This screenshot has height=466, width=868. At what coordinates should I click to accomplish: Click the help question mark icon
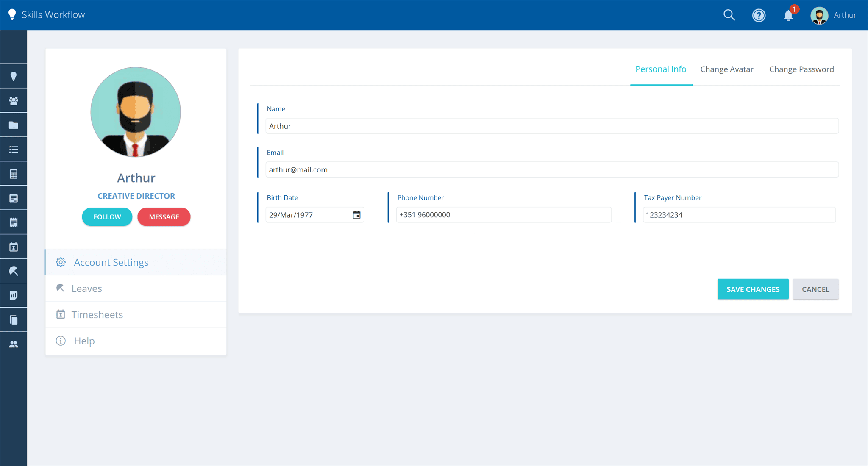[x=759, y=15]
